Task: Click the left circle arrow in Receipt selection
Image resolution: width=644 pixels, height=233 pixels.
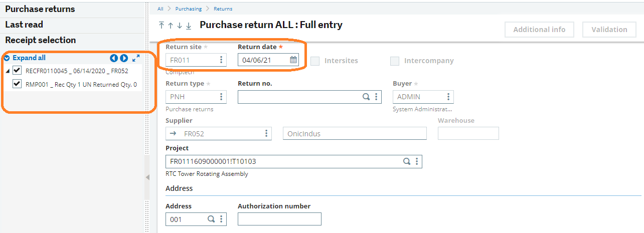Action: [x=114, y=58]
